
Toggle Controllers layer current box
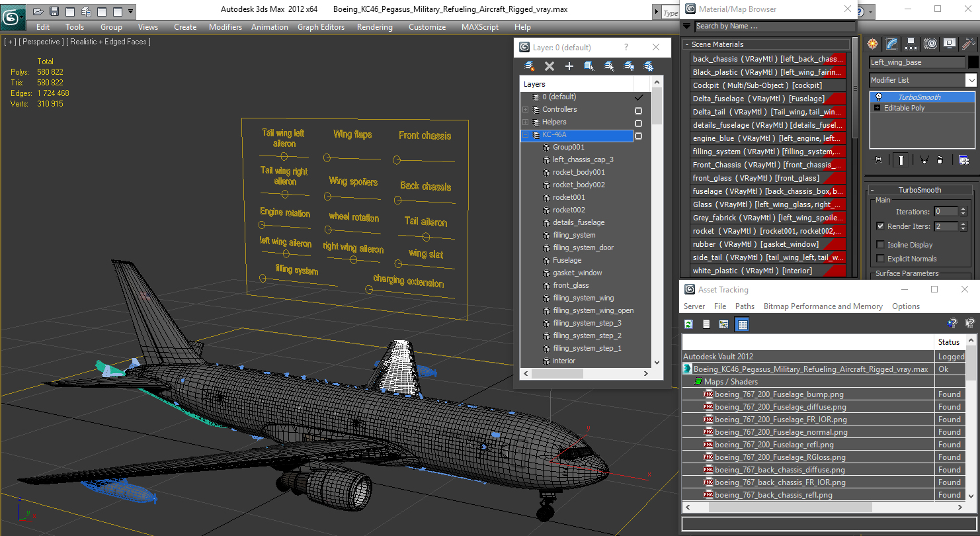click(x=639, y=111)
